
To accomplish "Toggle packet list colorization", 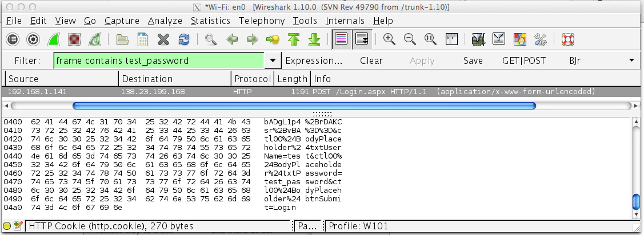I will click(x=341, y=39).
